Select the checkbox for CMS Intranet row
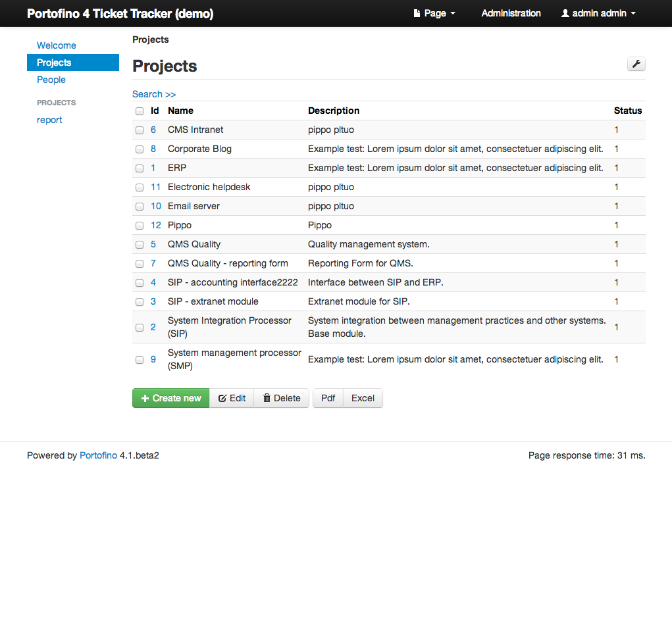 coord(139,130)
